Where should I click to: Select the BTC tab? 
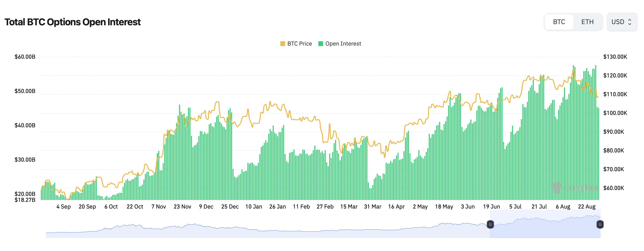(559, 22)
